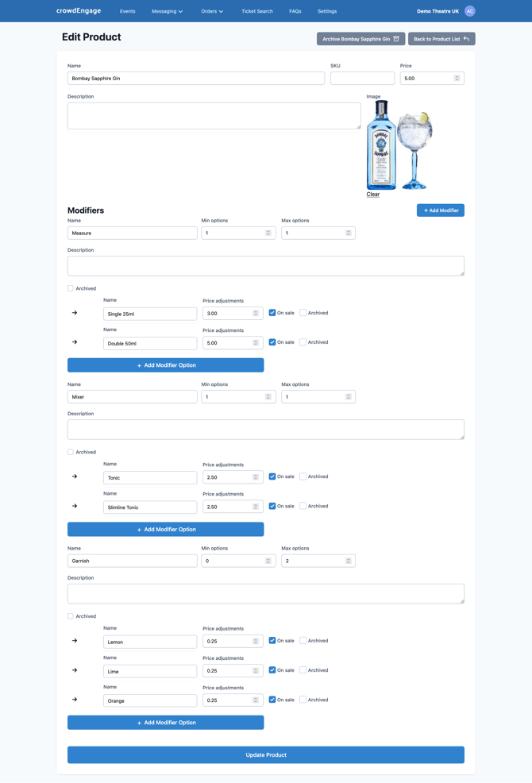Open Ticket Search in navigation
The height and width of the screenshot is (783, 532).
coord(257,11)
